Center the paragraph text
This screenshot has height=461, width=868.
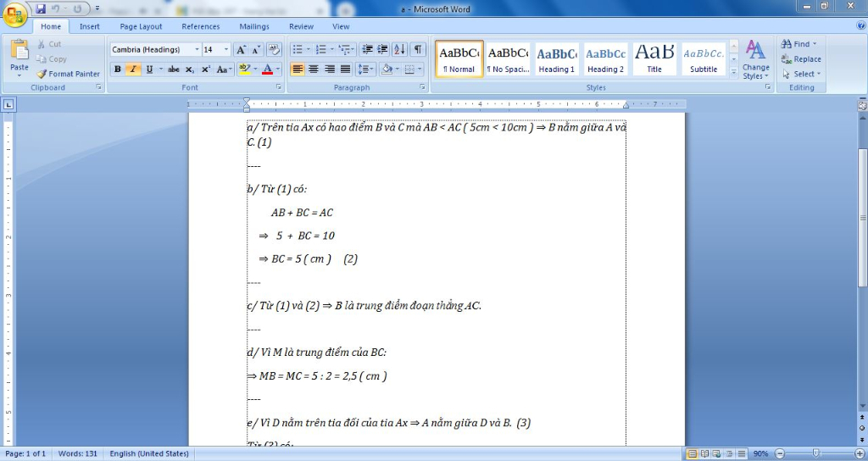tap(314, 69)
